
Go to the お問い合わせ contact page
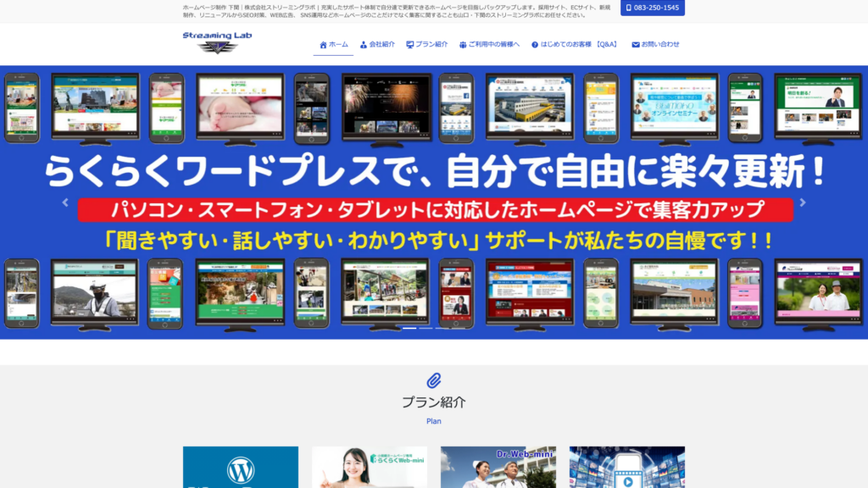[660, 45]
